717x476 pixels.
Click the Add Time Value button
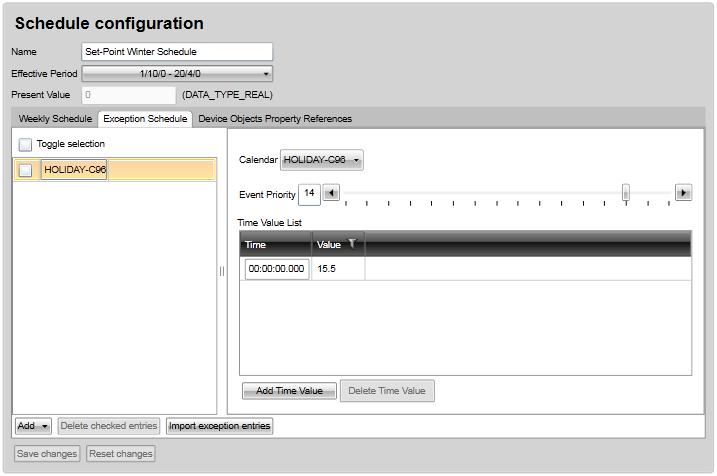[289, 391]
